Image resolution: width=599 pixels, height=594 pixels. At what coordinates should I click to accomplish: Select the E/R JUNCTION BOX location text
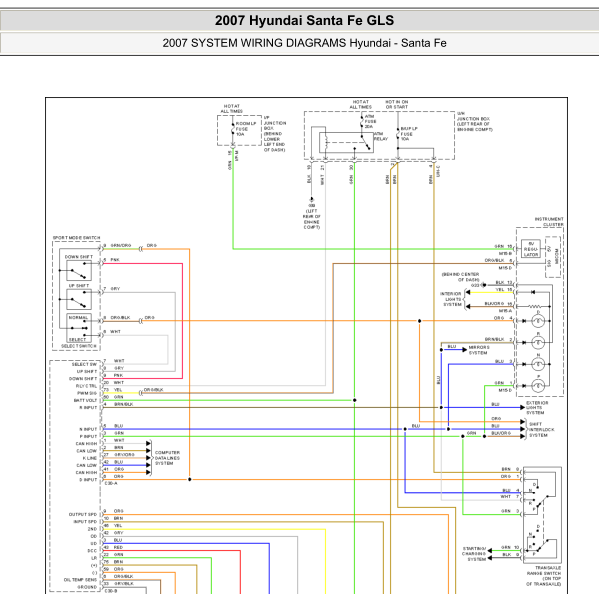474,121
